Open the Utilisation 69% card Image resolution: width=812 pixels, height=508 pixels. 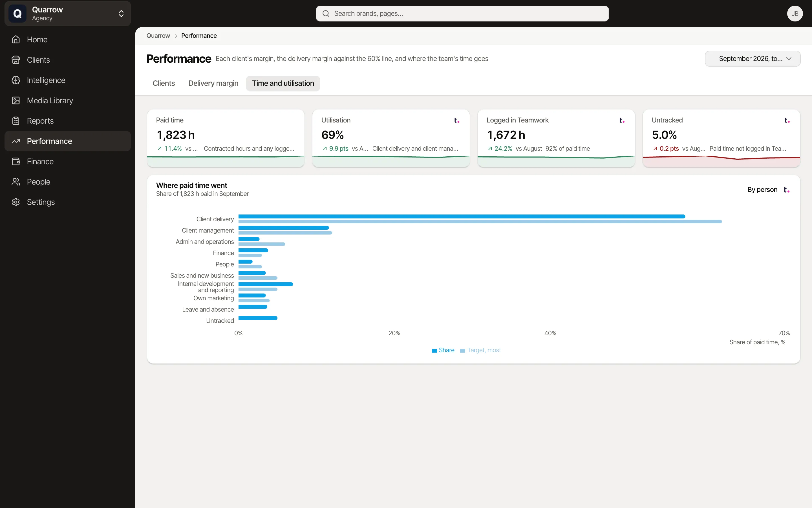click(391, 138)
